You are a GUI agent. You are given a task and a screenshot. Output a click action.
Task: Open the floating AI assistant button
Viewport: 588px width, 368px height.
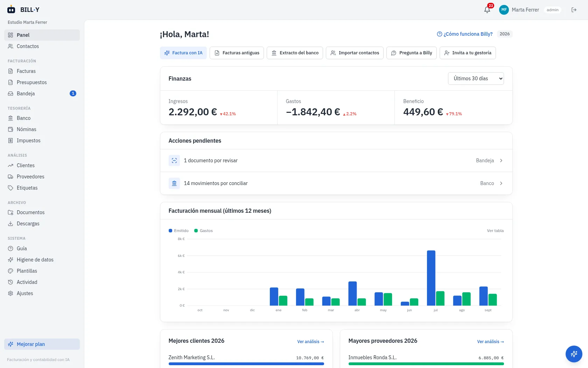[x=574, y=354]
